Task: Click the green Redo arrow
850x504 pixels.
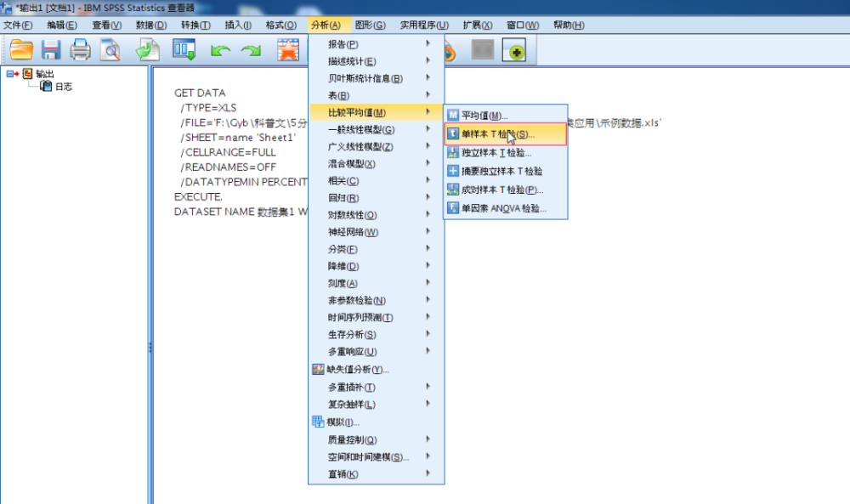Action: click(x=251, y=51)
